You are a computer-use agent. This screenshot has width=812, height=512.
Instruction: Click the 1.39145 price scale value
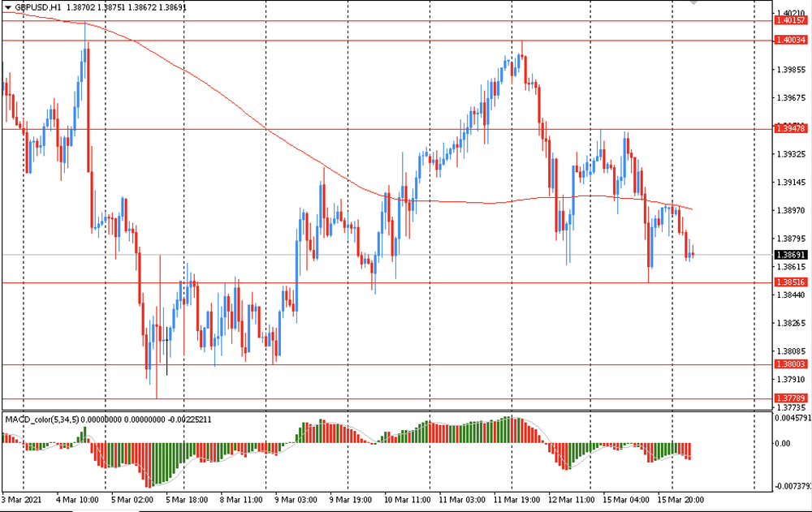tap(792, 183)
